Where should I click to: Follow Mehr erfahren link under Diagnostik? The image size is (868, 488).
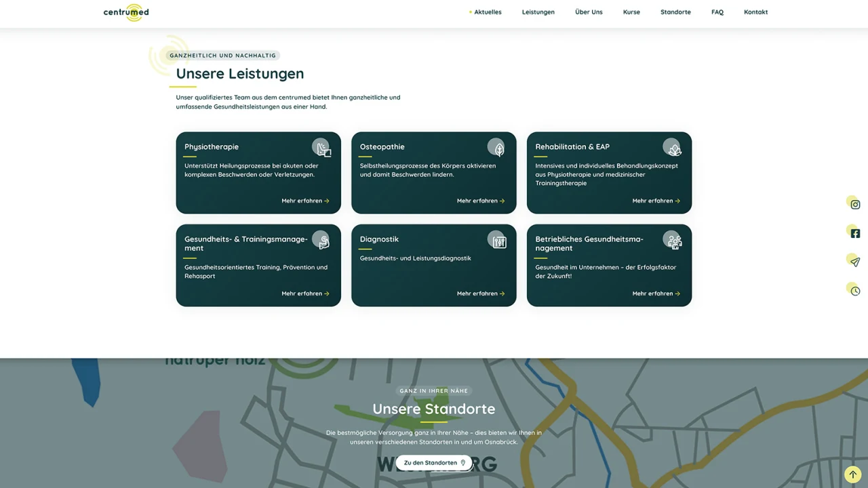tap(481, 294)
